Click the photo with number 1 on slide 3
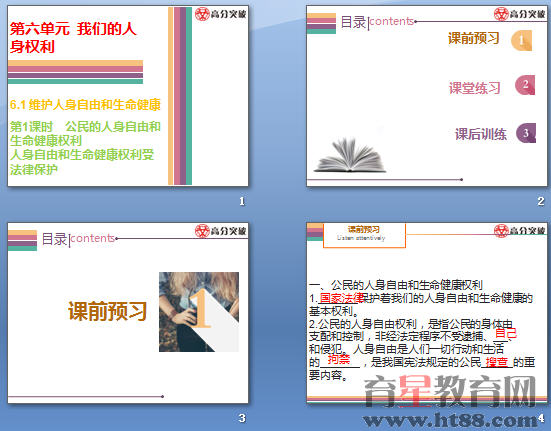The width and height of the screenshot is (551, 431). [199, 312]
